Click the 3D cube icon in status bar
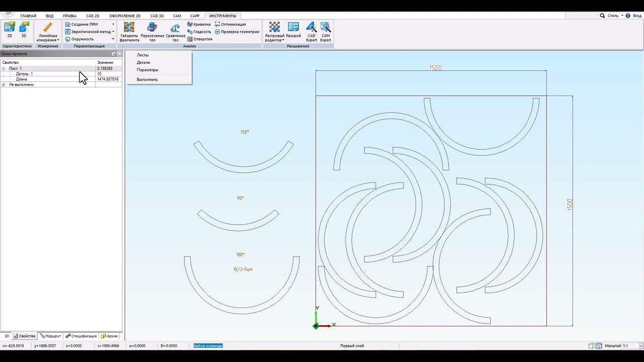Viewport: 644px width, 362px height. click(x=599, y=346)
